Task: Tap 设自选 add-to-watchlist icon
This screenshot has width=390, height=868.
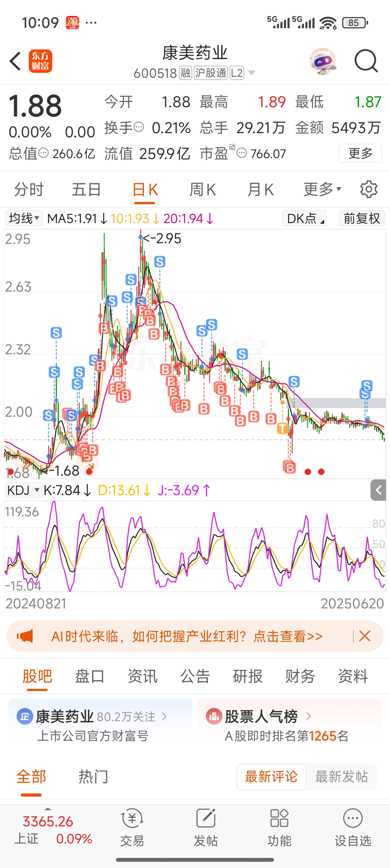Action: [x=353, y=818]
